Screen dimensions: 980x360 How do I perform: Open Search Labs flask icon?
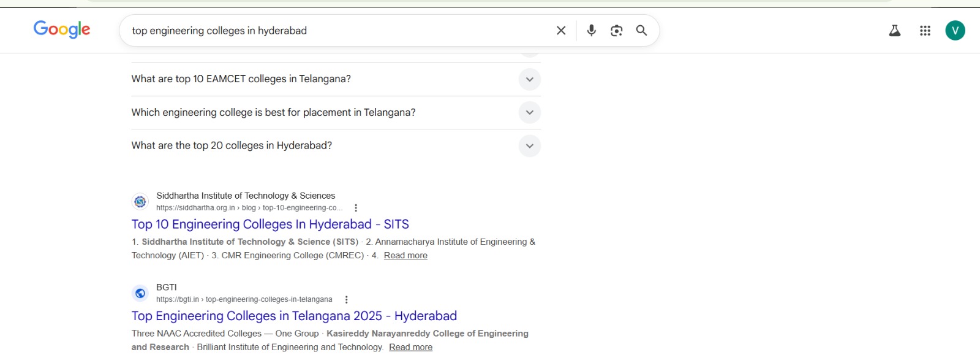click(895, 31)
